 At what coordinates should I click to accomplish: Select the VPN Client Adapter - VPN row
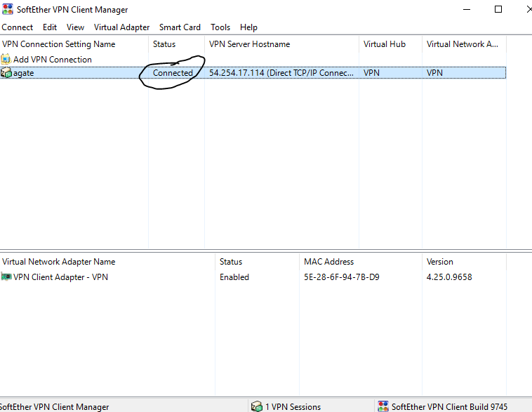coord(60,277)
